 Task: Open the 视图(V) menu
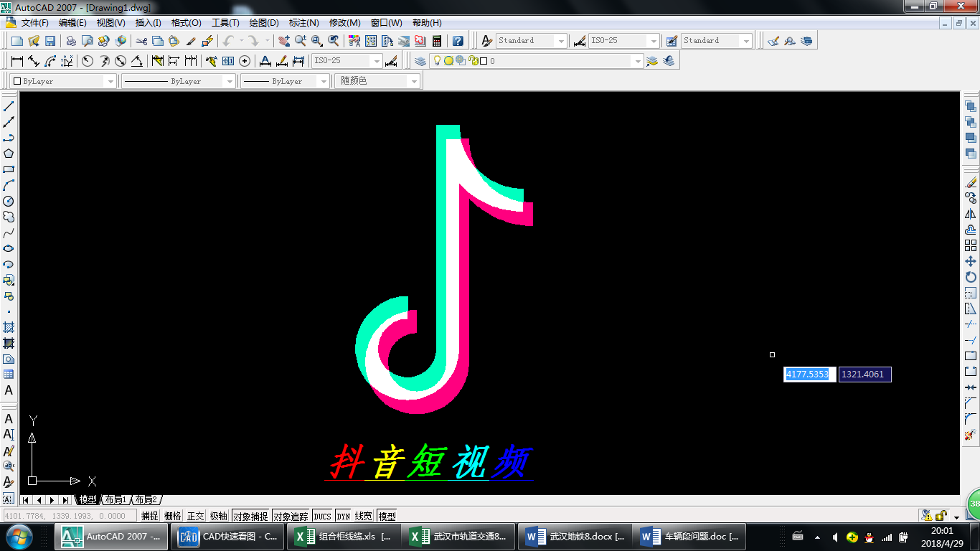110,23
